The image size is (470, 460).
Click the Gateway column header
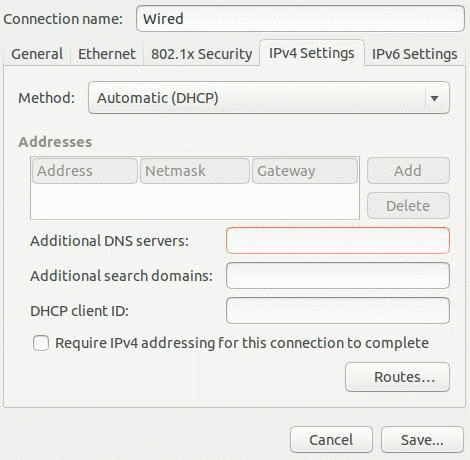[x=305, y=171]
